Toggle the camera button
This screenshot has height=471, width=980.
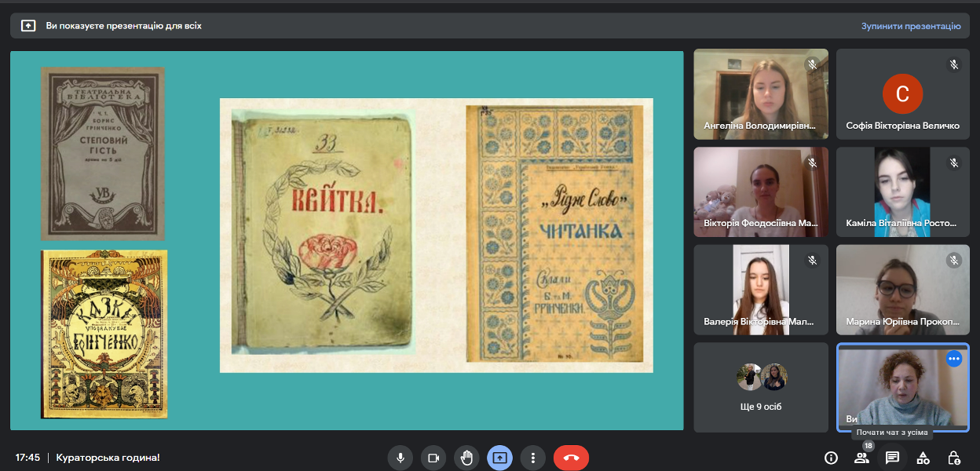[x=433, y=458]
